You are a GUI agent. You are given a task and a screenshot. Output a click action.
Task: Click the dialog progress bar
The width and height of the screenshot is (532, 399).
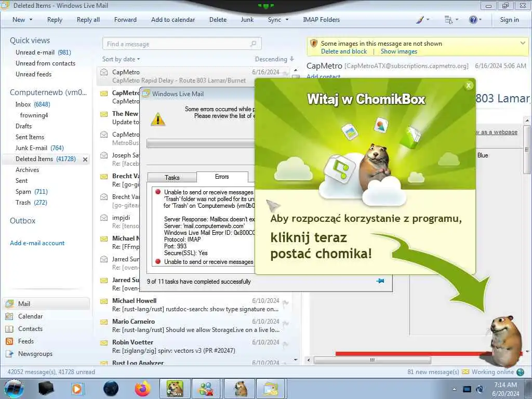201,143
